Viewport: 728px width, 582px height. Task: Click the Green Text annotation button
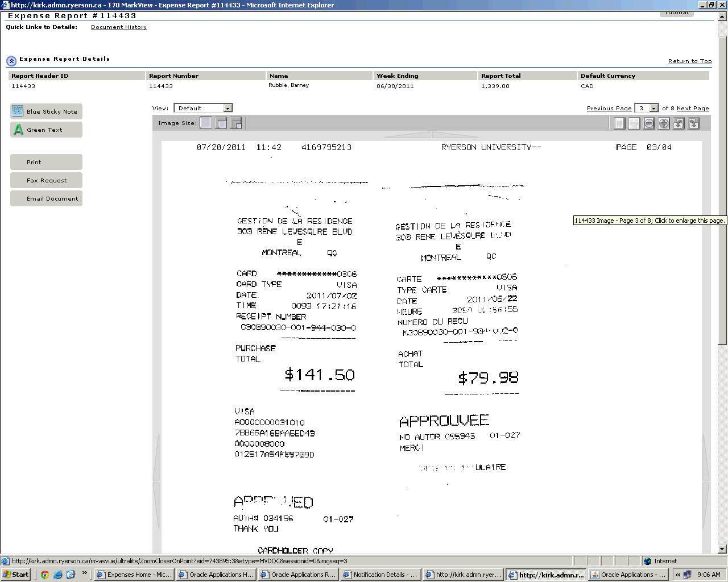(x=46, y=130)
